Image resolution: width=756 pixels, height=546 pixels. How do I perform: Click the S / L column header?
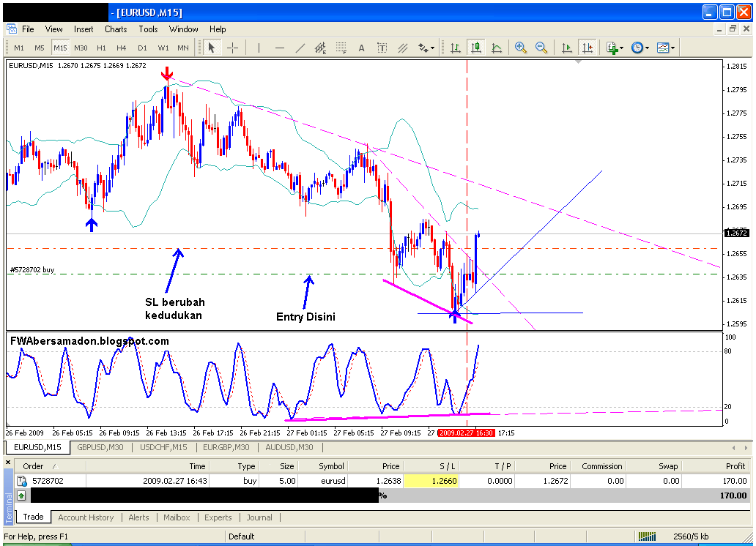tap(431, 466)
